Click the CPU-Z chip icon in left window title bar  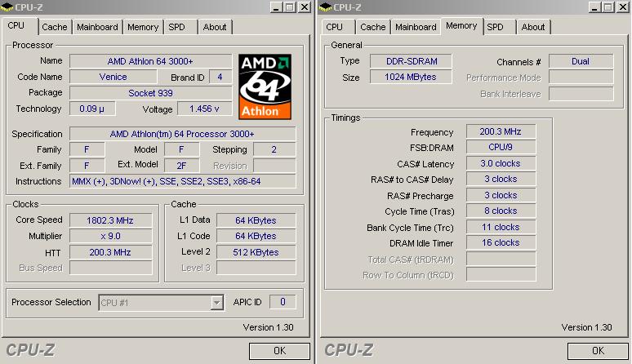coord(7,7)
